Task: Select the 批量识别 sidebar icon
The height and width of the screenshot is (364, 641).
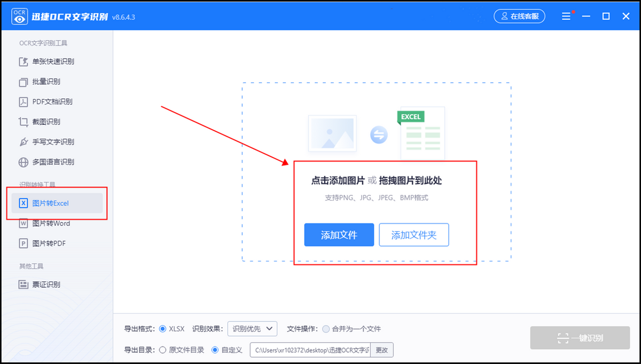Action: pos(24,82)
